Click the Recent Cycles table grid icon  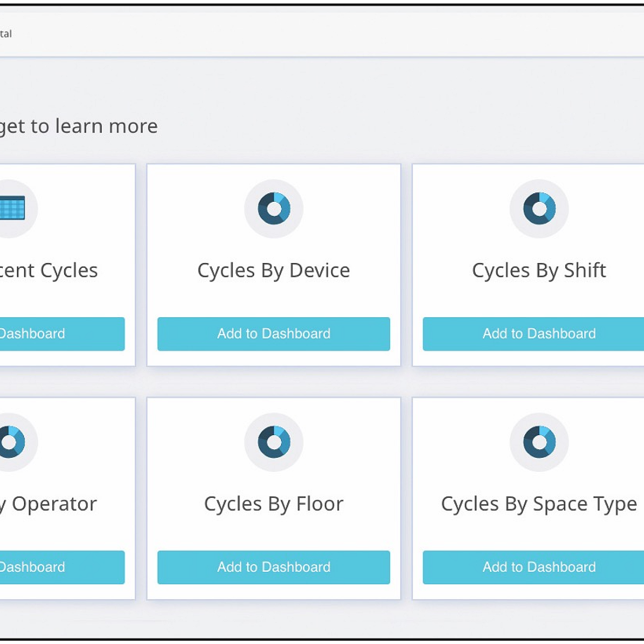12,208
